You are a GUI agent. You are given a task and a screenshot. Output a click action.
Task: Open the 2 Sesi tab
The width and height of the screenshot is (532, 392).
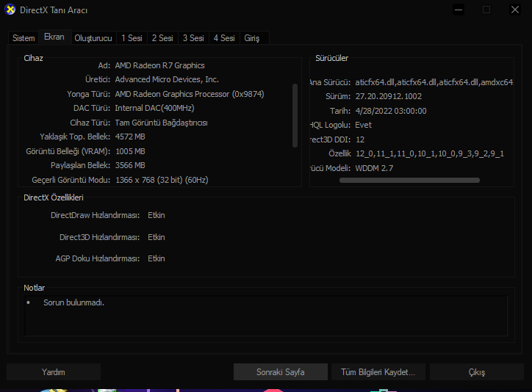click(162, 38)
